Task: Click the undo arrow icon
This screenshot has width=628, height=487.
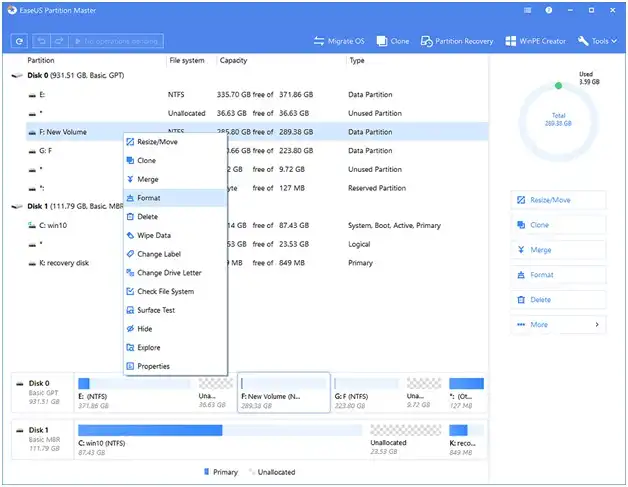Action: pyautogui.click(x=41, y=41)
